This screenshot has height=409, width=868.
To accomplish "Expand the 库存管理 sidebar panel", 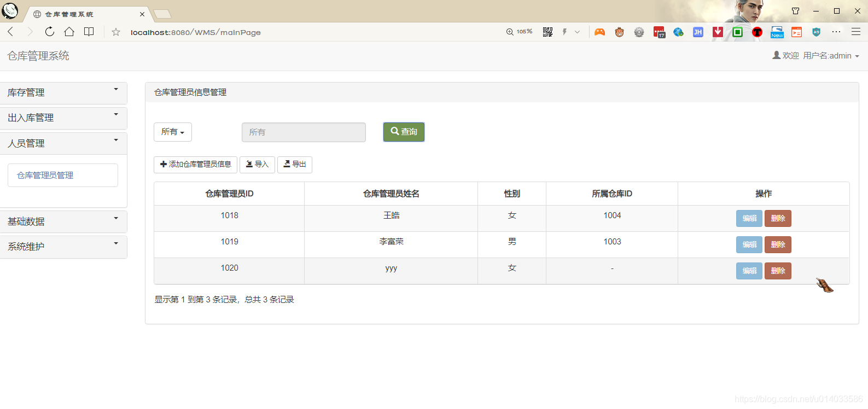I will click(x=63, y=93).
